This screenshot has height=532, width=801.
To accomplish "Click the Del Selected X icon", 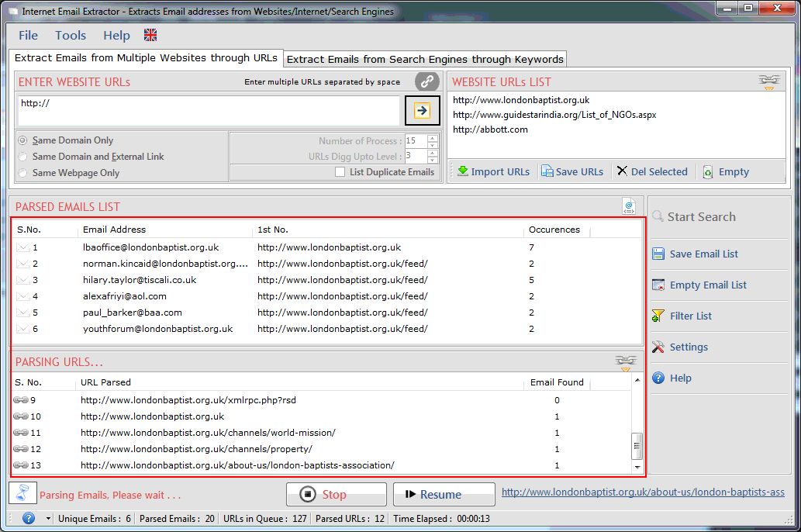I will pos(622,171).
